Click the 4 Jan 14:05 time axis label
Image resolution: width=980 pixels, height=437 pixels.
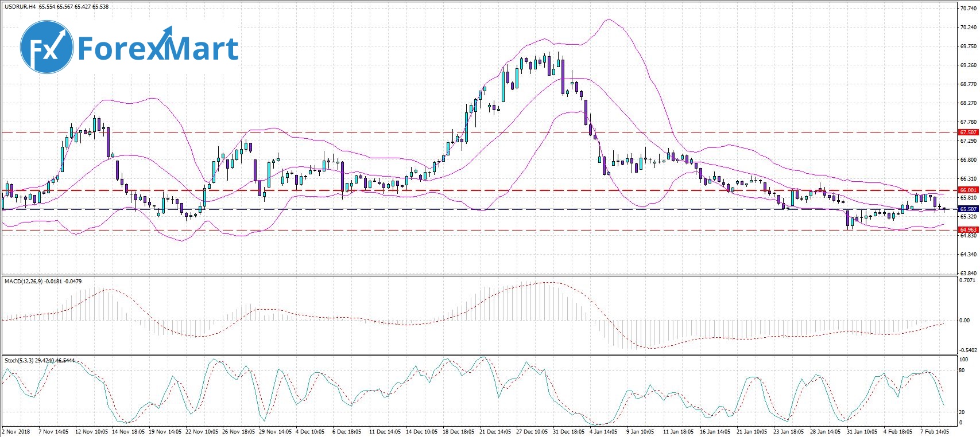603,431
